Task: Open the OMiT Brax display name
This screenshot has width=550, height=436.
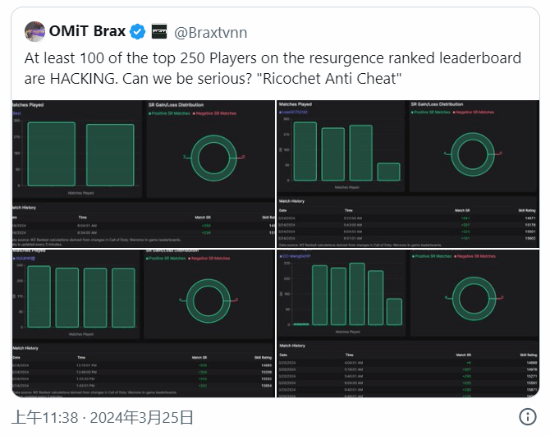Action: [87, 31]
